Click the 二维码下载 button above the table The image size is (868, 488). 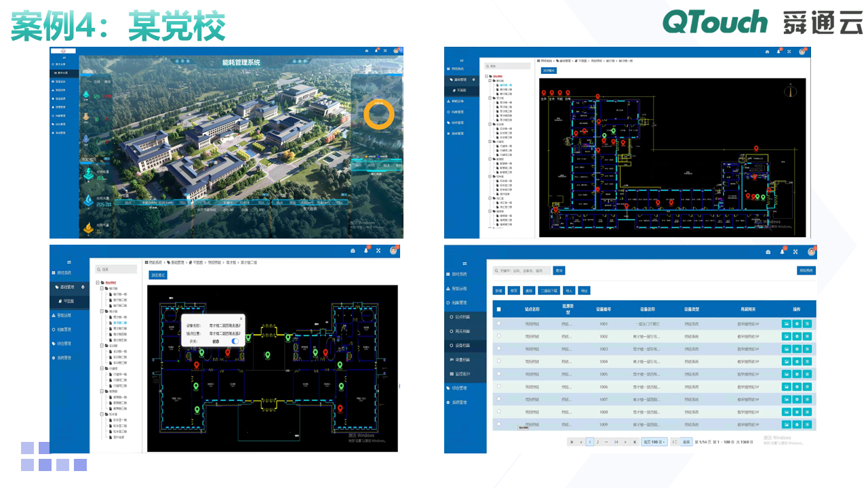[549, 291]
